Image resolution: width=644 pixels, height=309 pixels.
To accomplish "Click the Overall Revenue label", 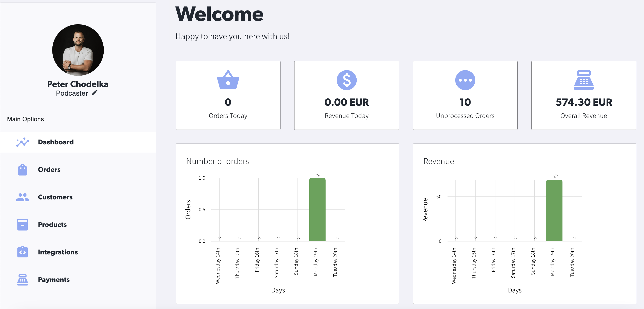I will [x=584, y=116].
